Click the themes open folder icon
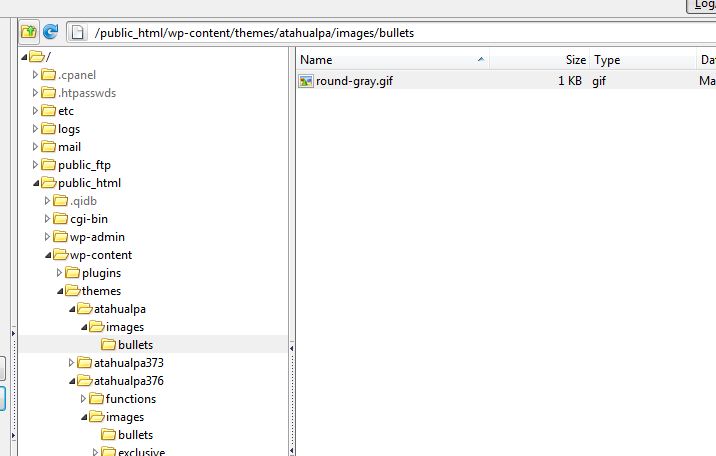This screenshot has height=456, width=716. [x=72, y=291]
